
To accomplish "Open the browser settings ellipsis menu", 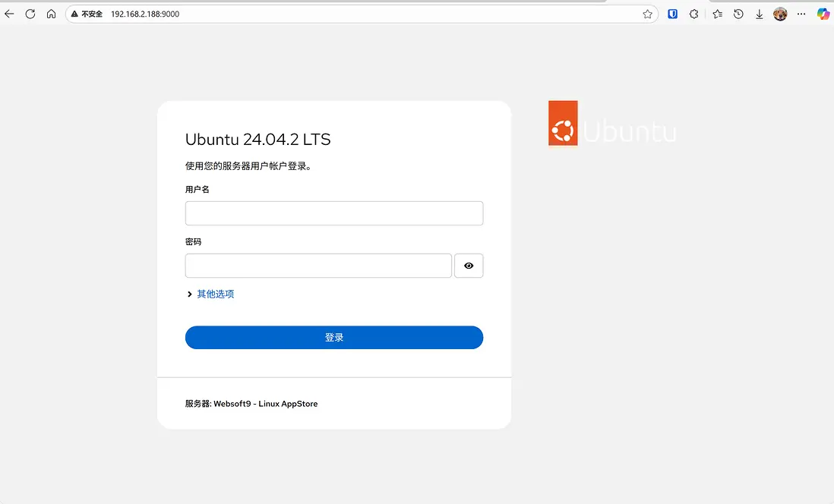I will [x=801, y=14].
